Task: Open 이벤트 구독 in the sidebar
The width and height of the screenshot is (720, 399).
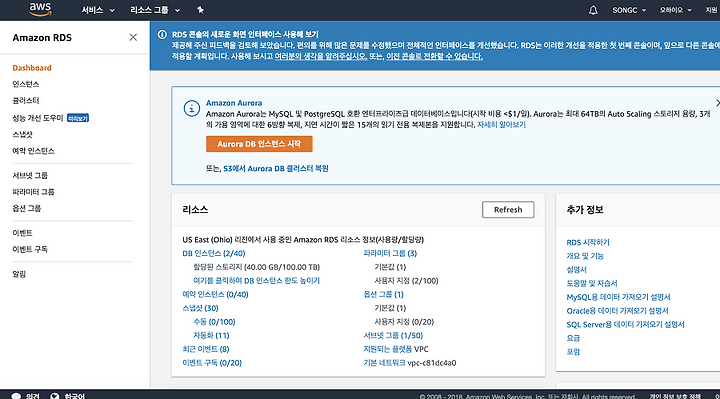Action: click(x=30, y=249)
